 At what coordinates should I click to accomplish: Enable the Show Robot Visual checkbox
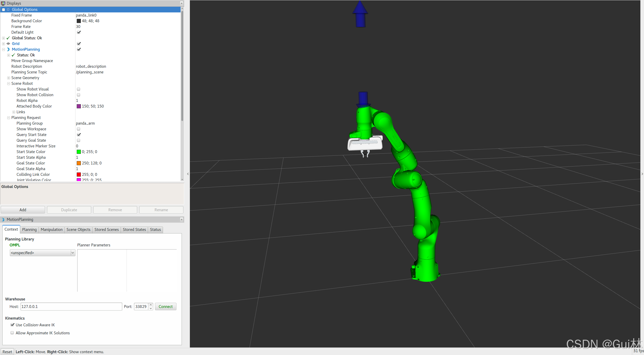tap(79, 89)
